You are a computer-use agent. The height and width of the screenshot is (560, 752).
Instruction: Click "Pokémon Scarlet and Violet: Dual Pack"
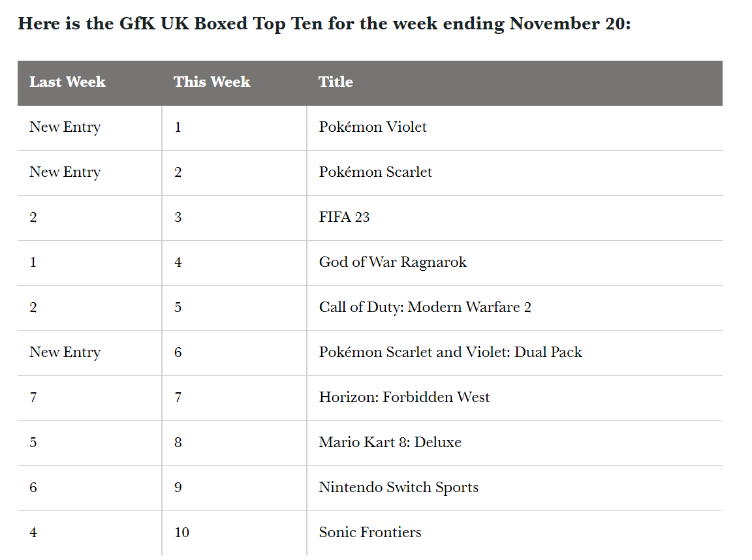(450, 352)
